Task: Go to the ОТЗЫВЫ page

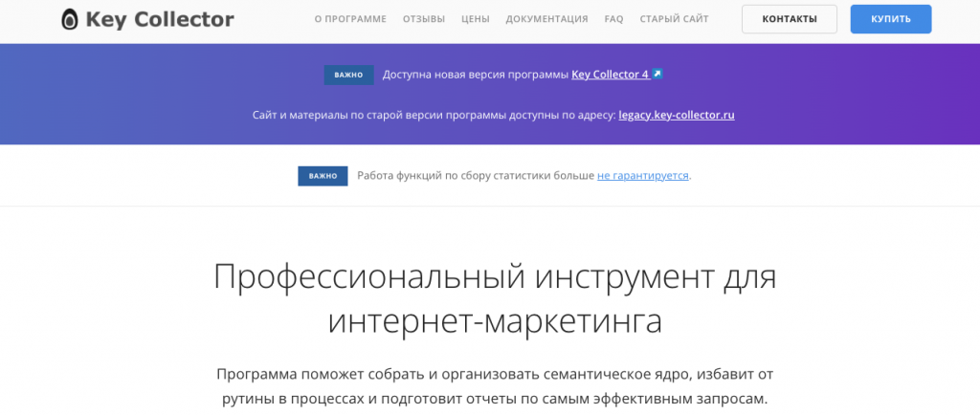Action: pyautogui.click(x=424, y=19)
